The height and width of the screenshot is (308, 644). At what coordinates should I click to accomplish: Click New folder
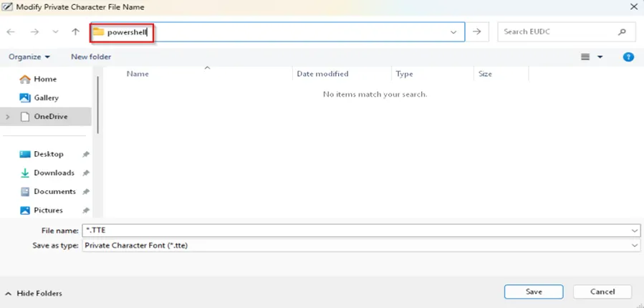pyautogui.click(x=91, y=57)
